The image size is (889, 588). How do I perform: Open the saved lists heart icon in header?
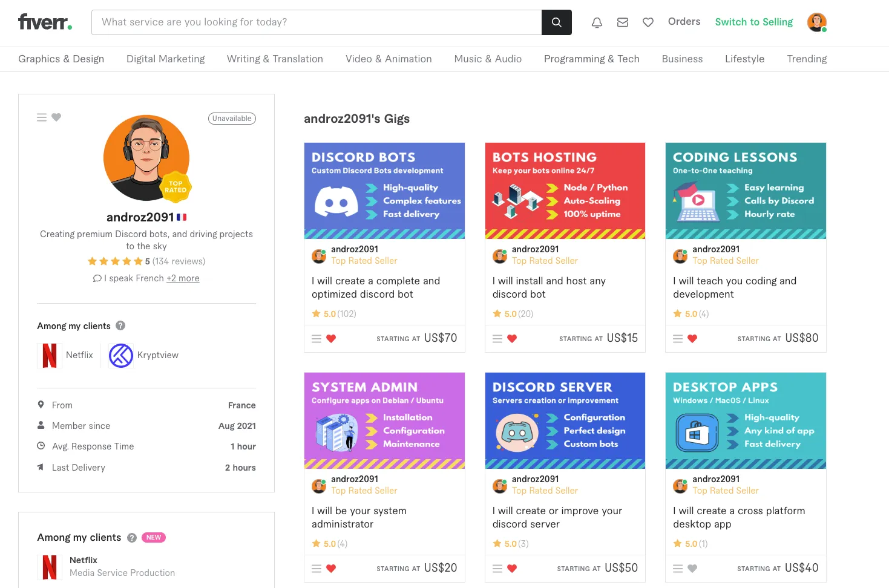pos(648,22)
